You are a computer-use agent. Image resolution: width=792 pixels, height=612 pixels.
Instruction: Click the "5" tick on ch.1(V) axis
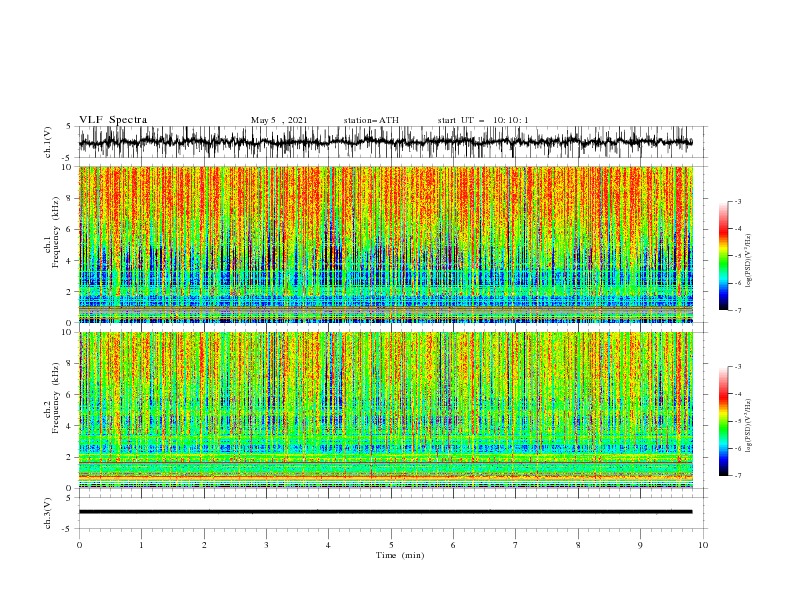[x=69, y=126]
